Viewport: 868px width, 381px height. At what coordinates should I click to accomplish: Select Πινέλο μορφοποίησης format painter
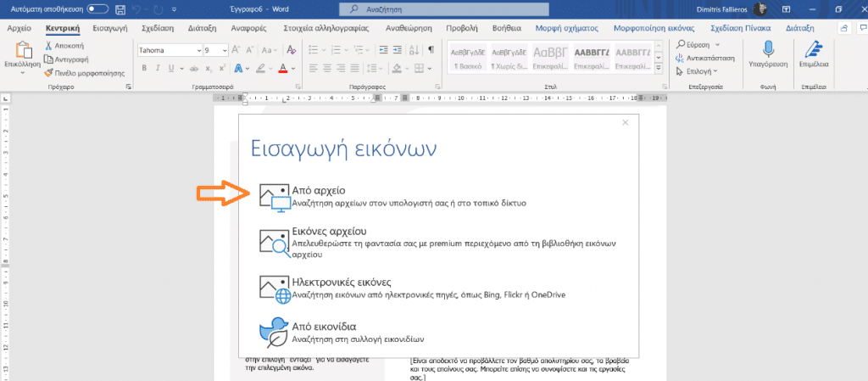pyautogui.click(x=85, y=72)
